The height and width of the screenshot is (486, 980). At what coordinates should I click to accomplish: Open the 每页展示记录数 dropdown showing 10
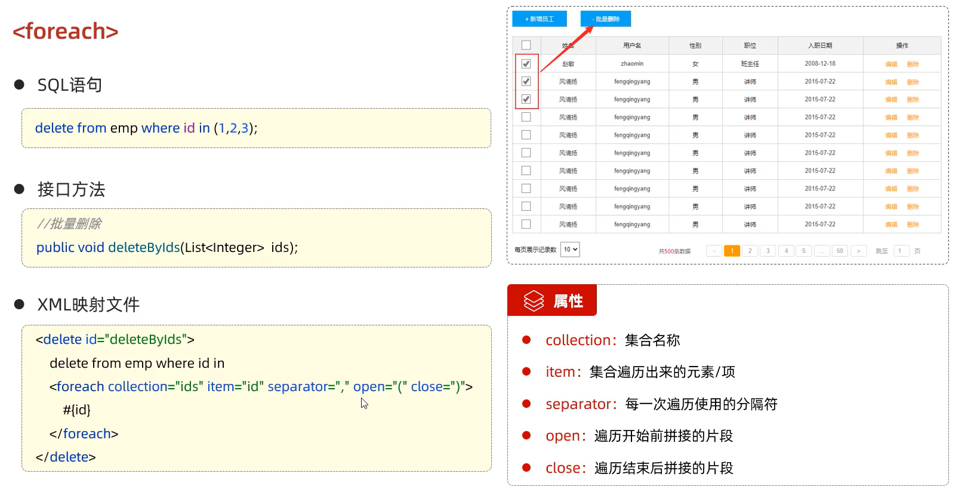[x=570, y=250]
